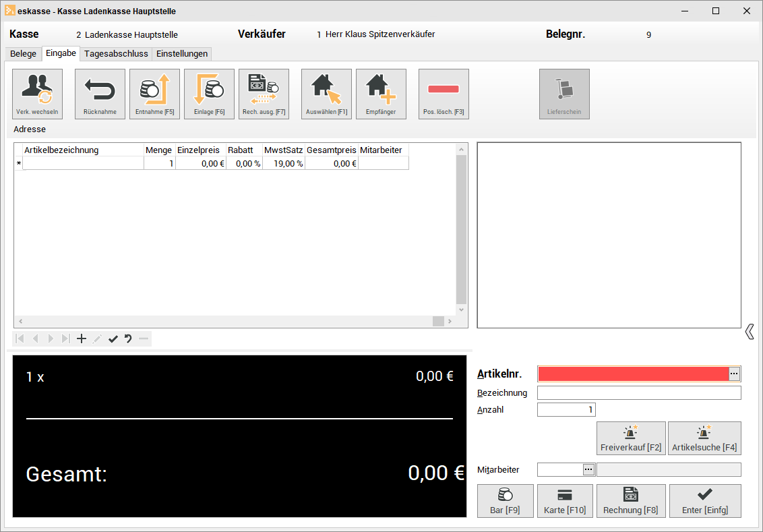Pay in cash with Bar [F9]

[505, 501]
